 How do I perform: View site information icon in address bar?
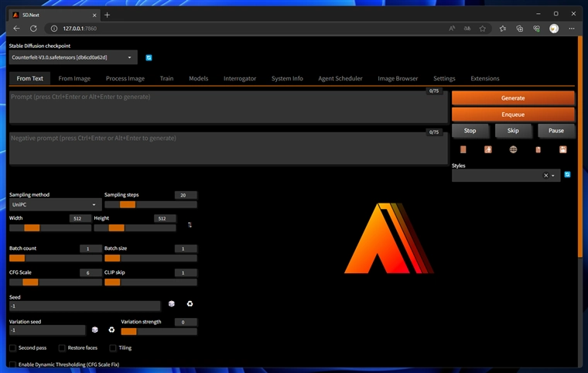pyautogui.click(x=54, y=29)
